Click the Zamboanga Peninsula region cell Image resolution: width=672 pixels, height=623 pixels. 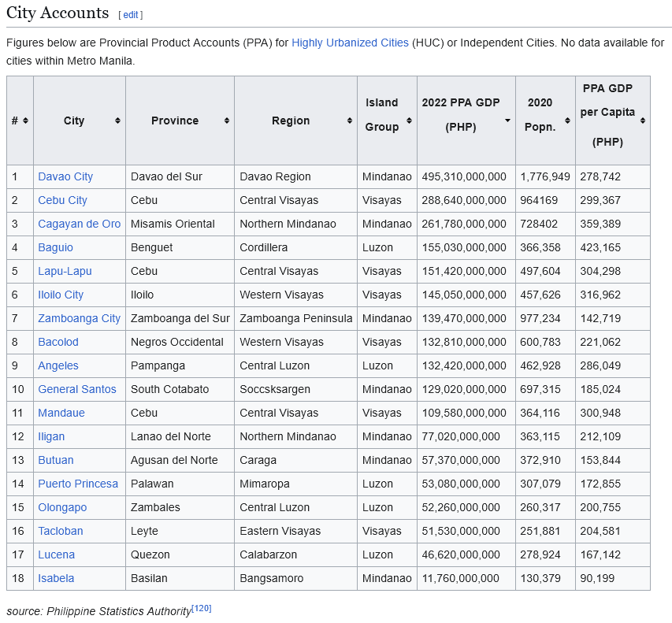[x=295, y=318]
